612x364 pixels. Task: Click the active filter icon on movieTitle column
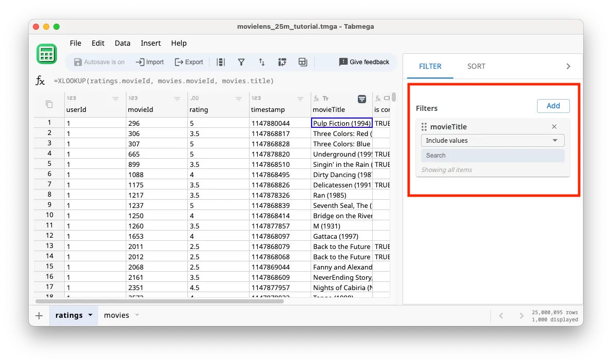[x=362, y=98]
